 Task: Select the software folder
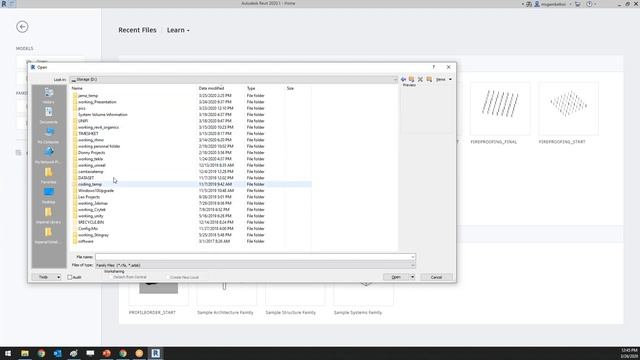tap(86, 241)
